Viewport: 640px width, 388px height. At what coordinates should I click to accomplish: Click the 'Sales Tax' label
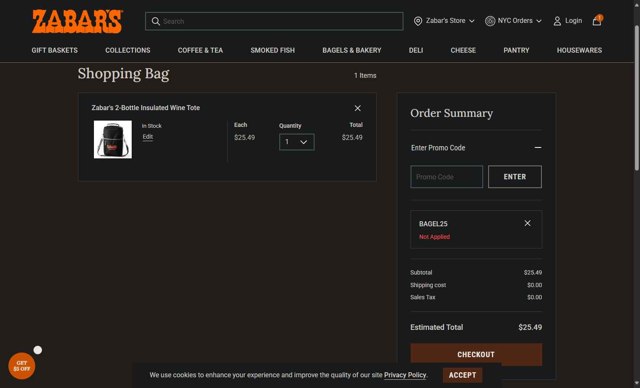(x=423, y=297)
